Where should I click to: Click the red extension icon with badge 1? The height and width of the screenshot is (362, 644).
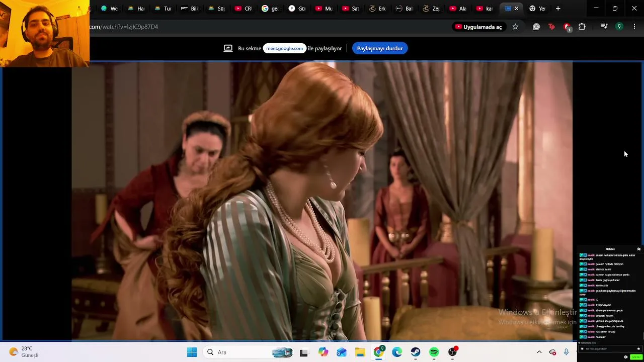click(x=567, y=27)
